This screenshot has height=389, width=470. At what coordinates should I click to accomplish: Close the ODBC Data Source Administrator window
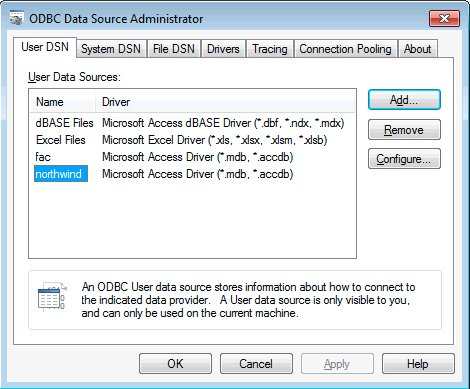pos(444,18)
